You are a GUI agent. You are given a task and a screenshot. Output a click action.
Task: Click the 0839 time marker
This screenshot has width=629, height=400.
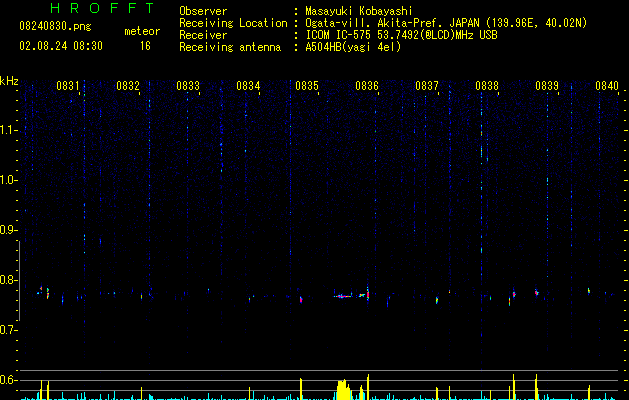click(547, 86)
